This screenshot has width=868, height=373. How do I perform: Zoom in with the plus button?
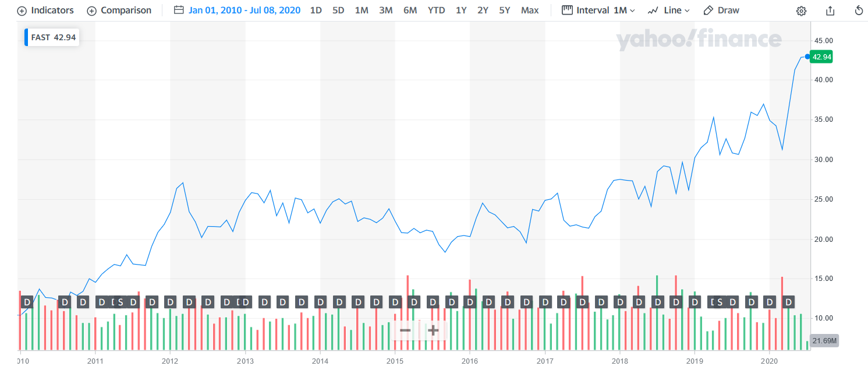[433, 330]
